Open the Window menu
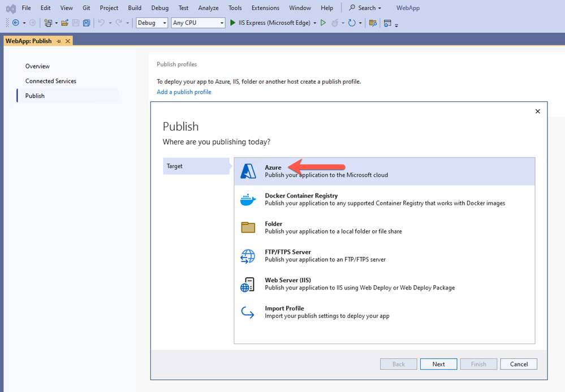This screenshot has height=392, width=565. coord(300,8)
